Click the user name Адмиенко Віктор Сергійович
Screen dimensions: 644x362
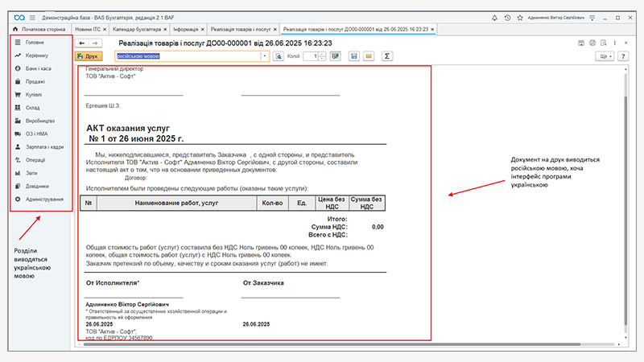[555, 18]
